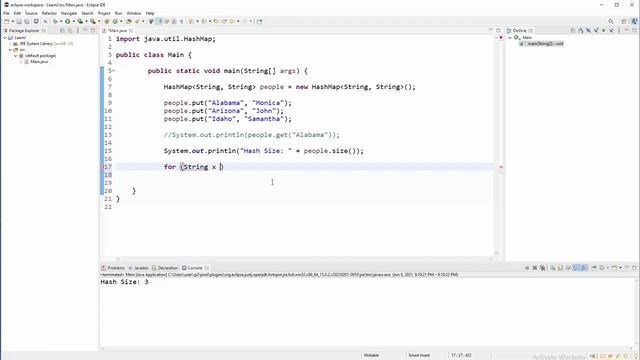Collapse the main method fold on line 5
Screen dimensions: 640x360
(x=113, y=71)
